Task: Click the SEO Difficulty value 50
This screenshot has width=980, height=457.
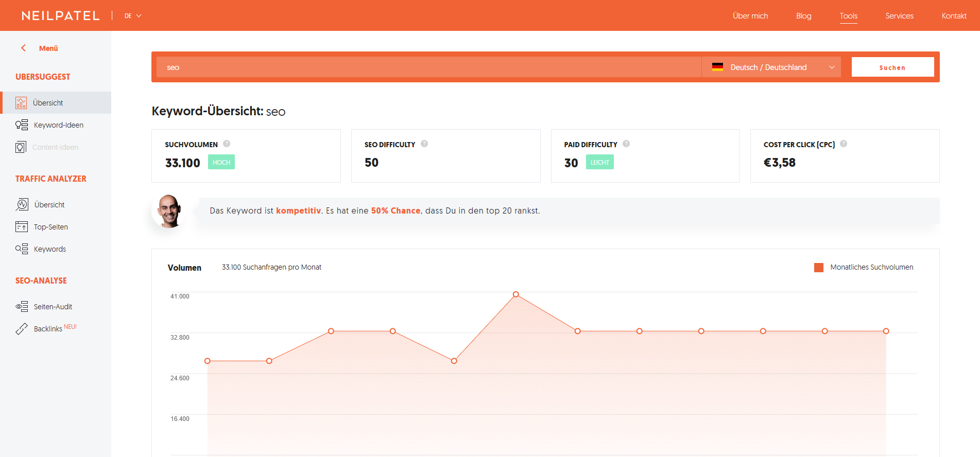Action: pyautogui.click(x=371, y=163)
